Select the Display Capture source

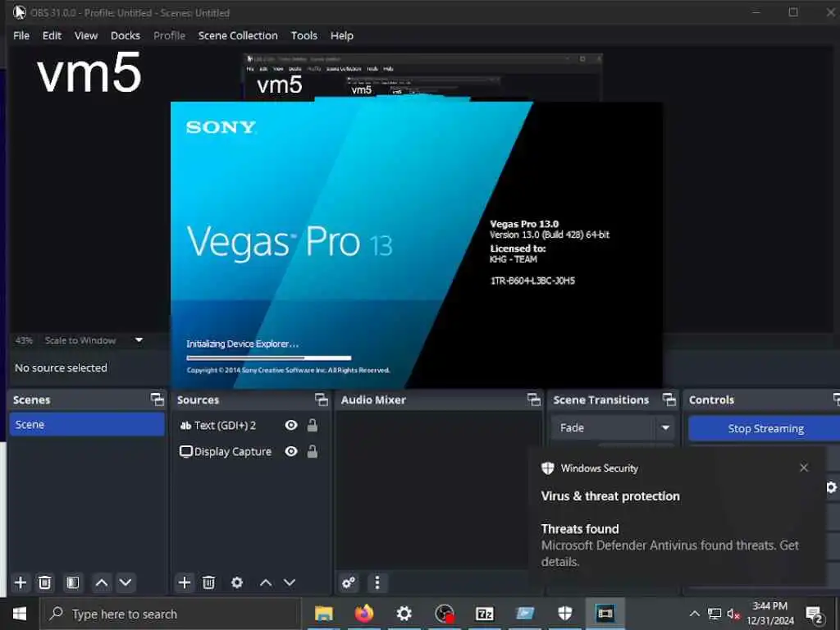click(225, 452)
